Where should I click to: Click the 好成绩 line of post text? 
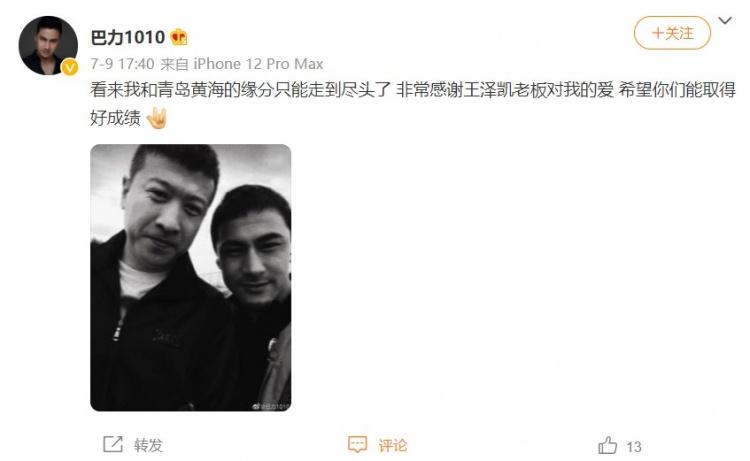click(x=115, y=118)
